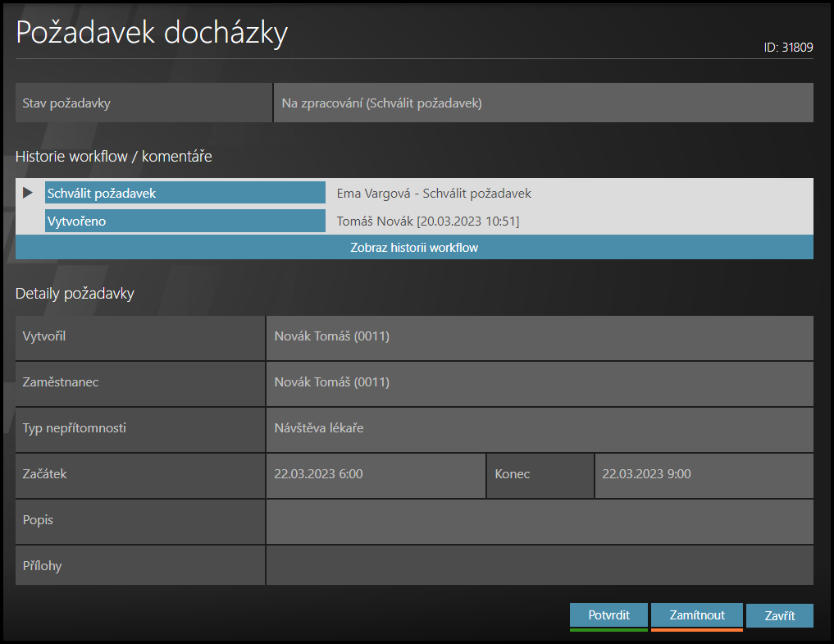Click the request ID 31809 label
Image resolution: width=834 pixels, height=644 pixels.
point(787,48)
